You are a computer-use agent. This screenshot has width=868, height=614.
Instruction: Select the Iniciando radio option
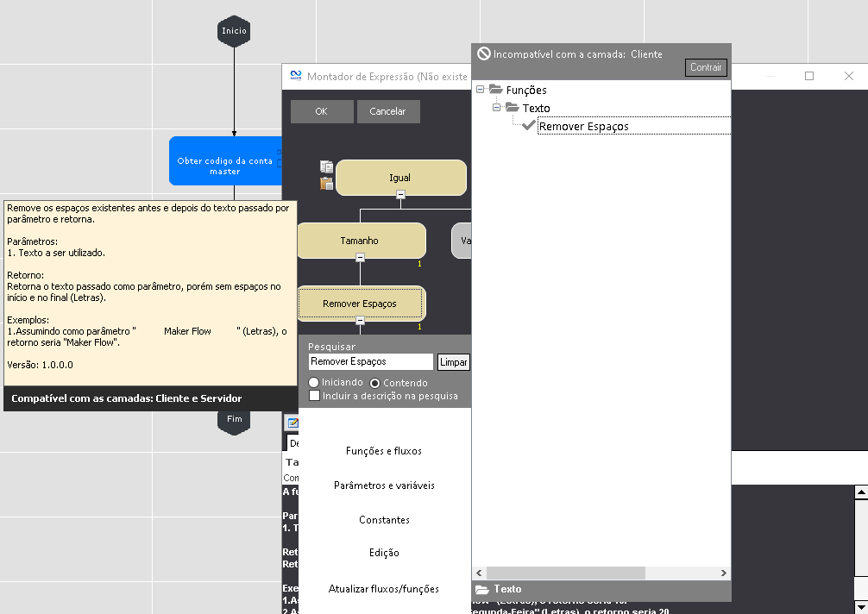click(x=314, y=383)
